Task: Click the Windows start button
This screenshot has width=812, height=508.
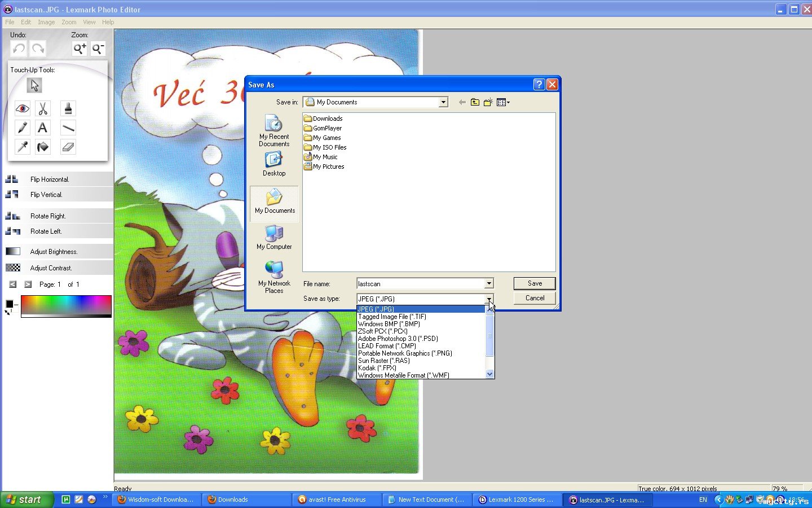Action: [x=27, y=500]
